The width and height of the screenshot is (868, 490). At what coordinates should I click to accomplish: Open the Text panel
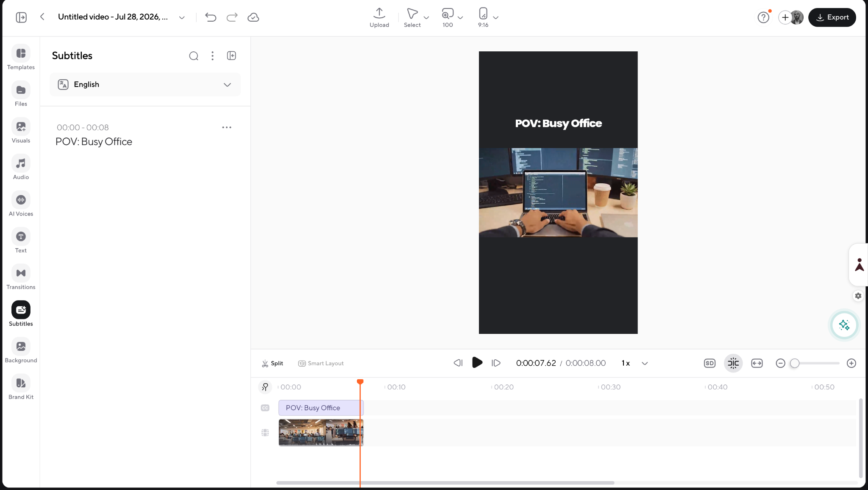21,241
